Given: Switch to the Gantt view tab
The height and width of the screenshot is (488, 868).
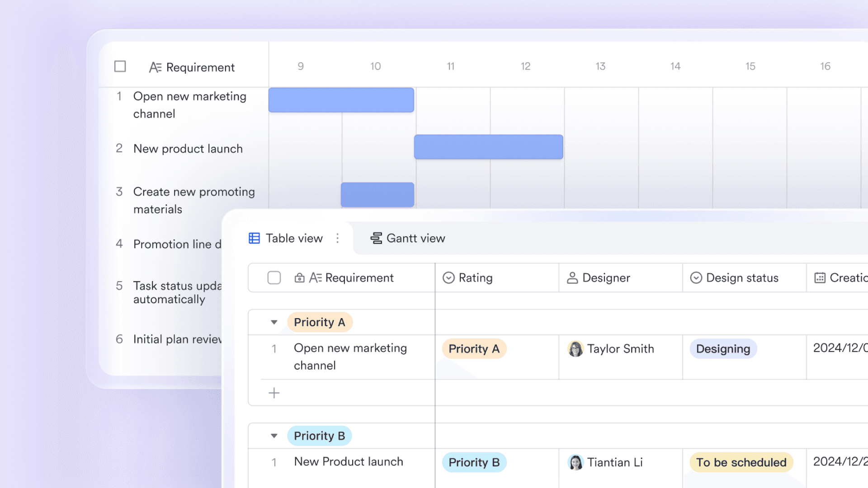Looking at the screenshot, I should [x=415, y=238].
